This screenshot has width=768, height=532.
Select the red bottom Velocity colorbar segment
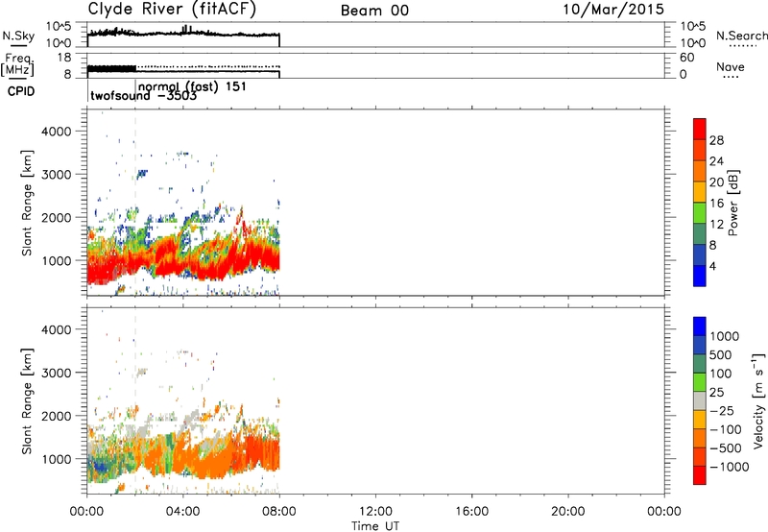[x=700, y=475]
